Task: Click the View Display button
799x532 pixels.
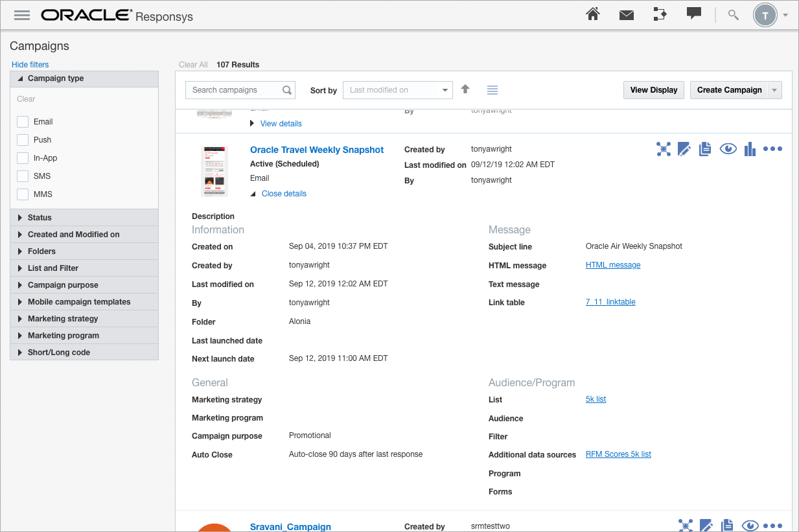Action: 654,90
